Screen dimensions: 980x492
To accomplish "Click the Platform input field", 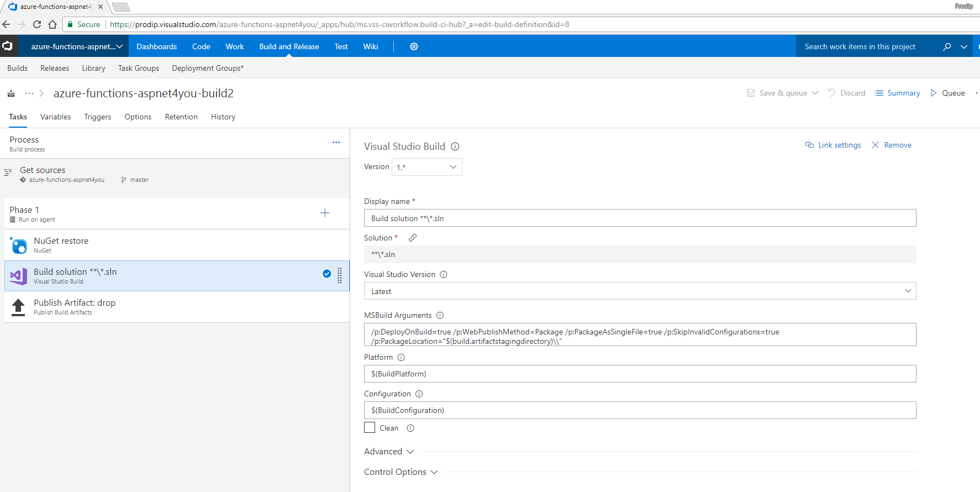I will [x=640, y=374].
